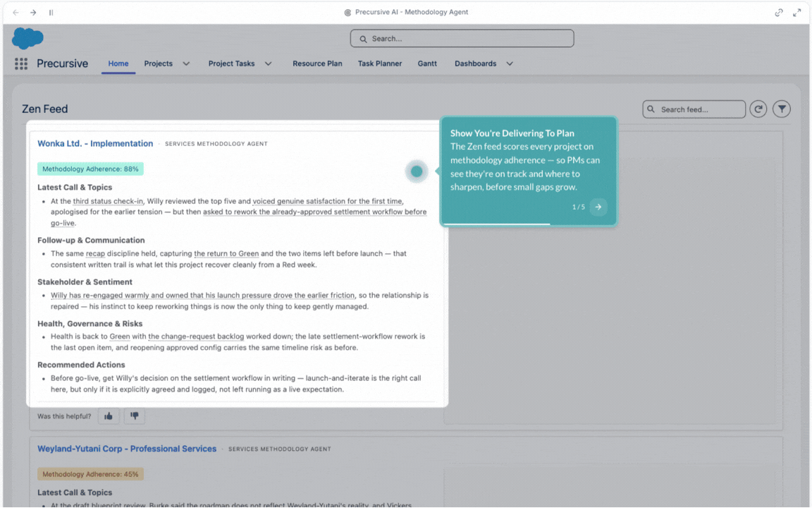Open the Projects tab
This screenshot has width=812, height=508.
point(158,64)
